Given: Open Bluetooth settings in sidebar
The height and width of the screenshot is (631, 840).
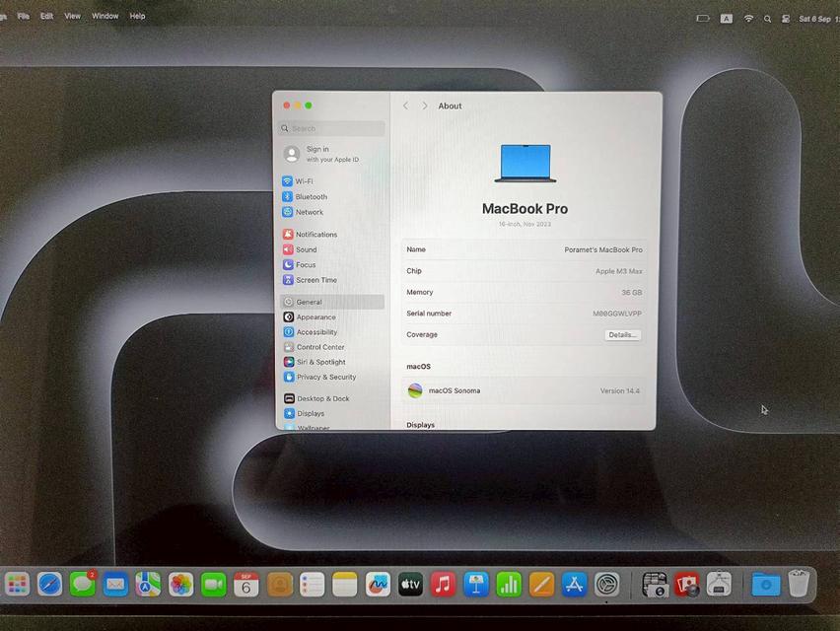Looking at the screenshot, I should (x=305, y=196).
